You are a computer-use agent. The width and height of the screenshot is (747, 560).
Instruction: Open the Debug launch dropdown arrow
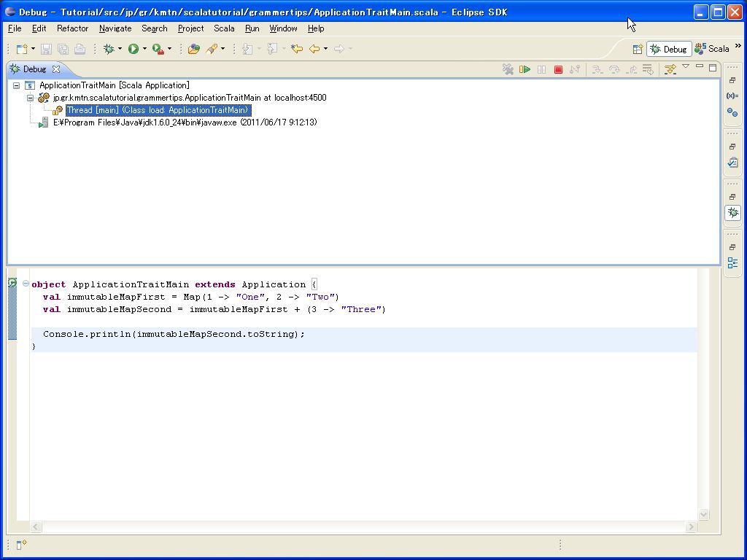tap(120, 49)
